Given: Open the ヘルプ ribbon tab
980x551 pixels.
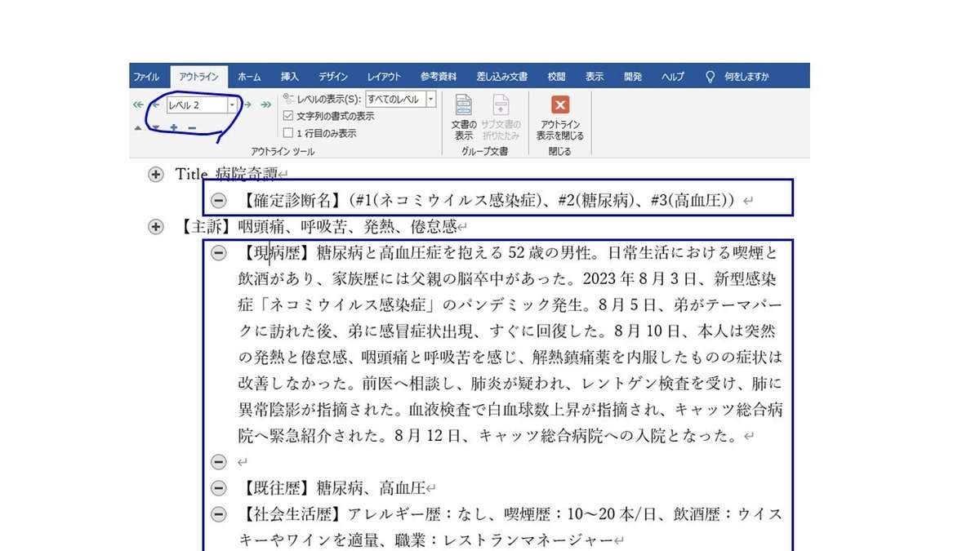Looking at the screenshot, I should [x=673, y=77].
